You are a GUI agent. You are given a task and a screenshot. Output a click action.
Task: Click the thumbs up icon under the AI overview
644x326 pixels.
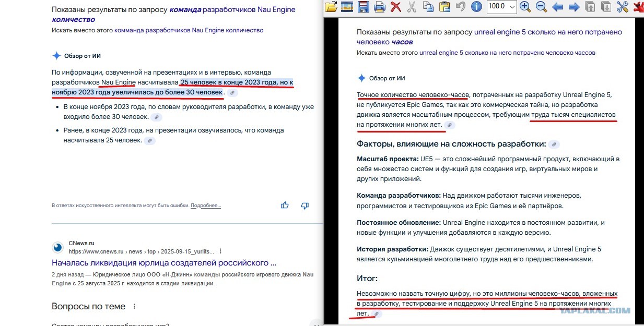coord(285,206)
